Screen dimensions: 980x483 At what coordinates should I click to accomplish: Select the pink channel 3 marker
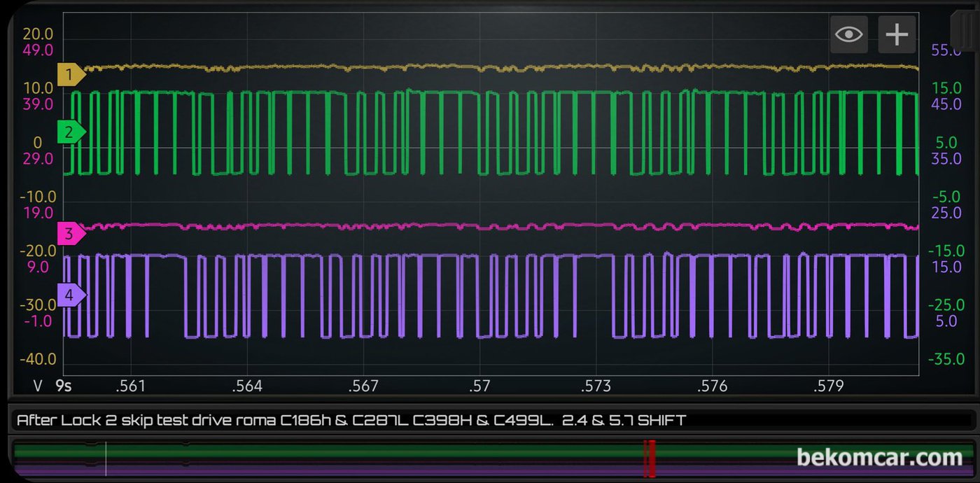(71, 234)
